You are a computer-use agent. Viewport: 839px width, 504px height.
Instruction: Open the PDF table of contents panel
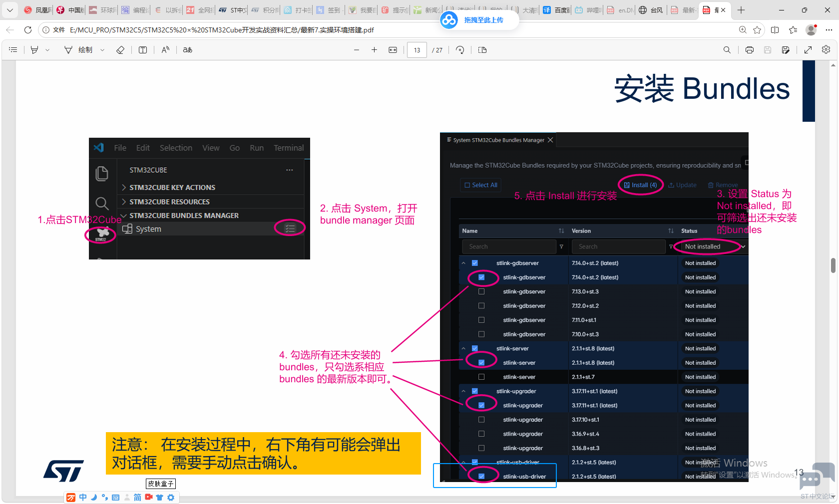click(x=13, y=50)
